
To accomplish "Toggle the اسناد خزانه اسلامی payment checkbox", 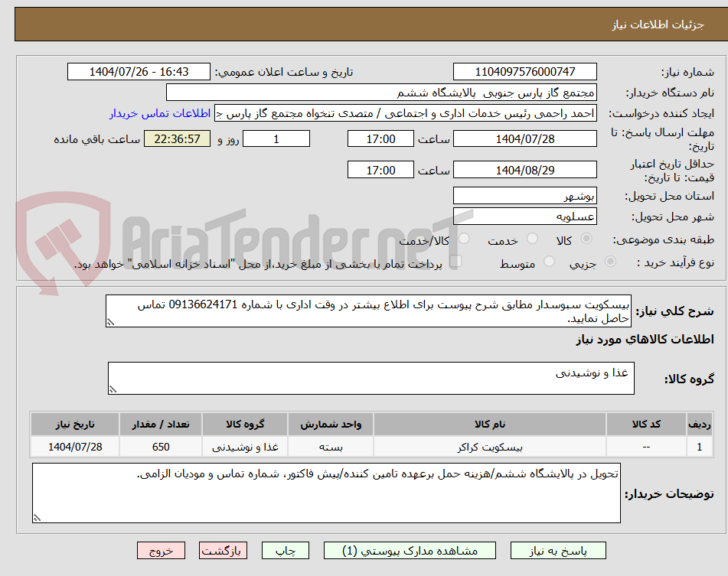I will 455,261.
